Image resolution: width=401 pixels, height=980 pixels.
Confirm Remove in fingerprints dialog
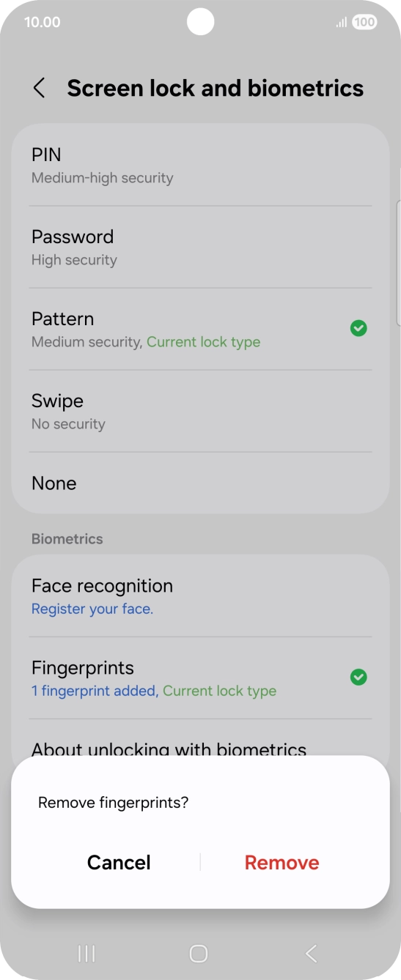(282, 862)
